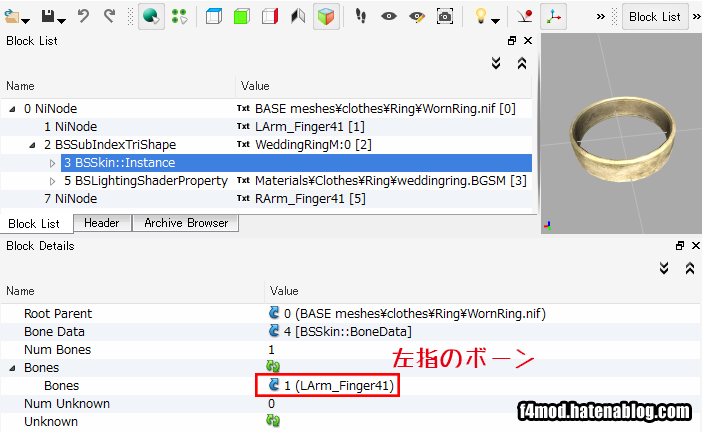The height and width of the screenshot is (432, 702).
Task: Expand all rows in Block List
Action: (x=496, y=63)
